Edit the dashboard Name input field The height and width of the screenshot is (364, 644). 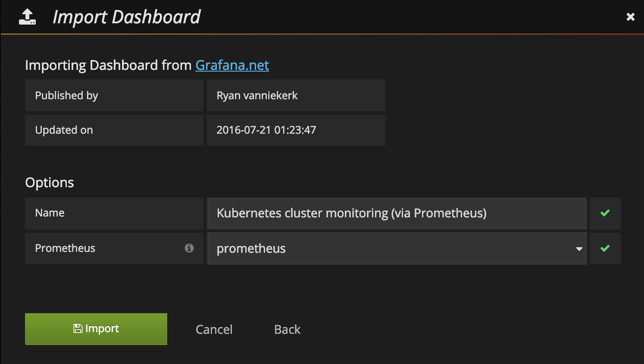click(x=397, y=213)
